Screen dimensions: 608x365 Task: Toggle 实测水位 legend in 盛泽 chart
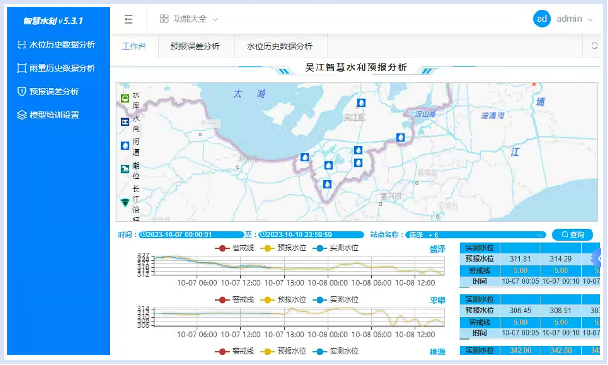(x=336, y=248)
